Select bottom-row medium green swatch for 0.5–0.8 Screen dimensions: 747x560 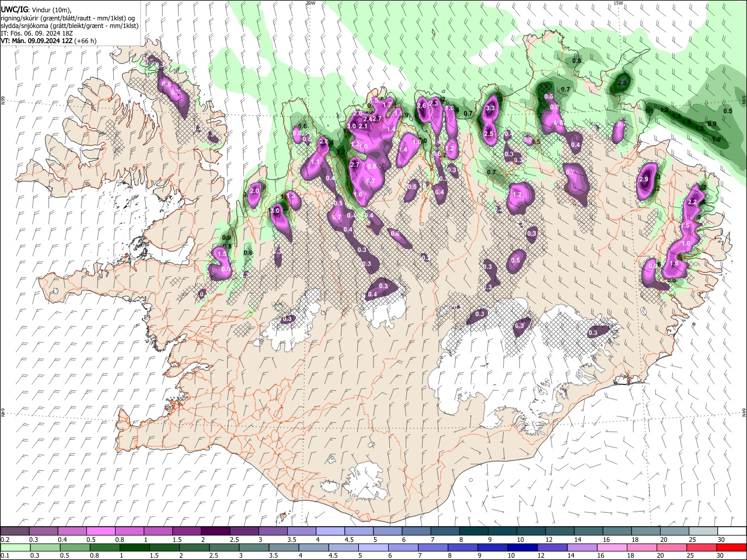click(x=75, y=547)
